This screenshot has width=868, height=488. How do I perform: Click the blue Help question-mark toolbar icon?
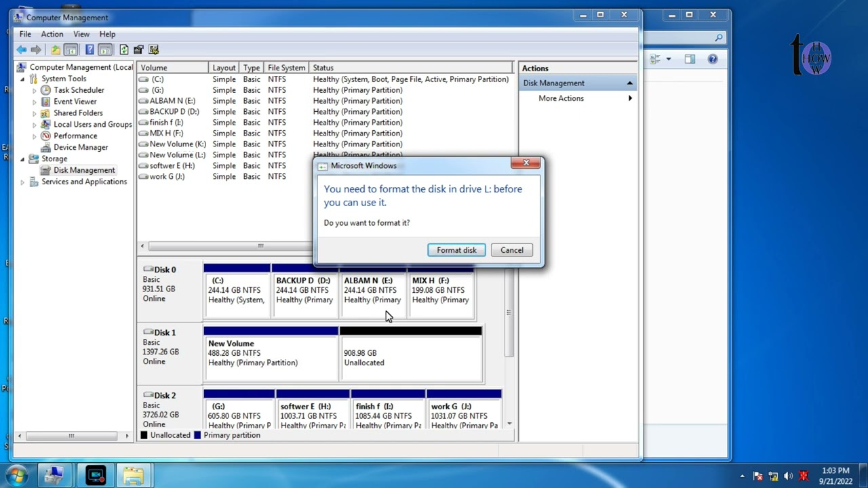[90, 49]
